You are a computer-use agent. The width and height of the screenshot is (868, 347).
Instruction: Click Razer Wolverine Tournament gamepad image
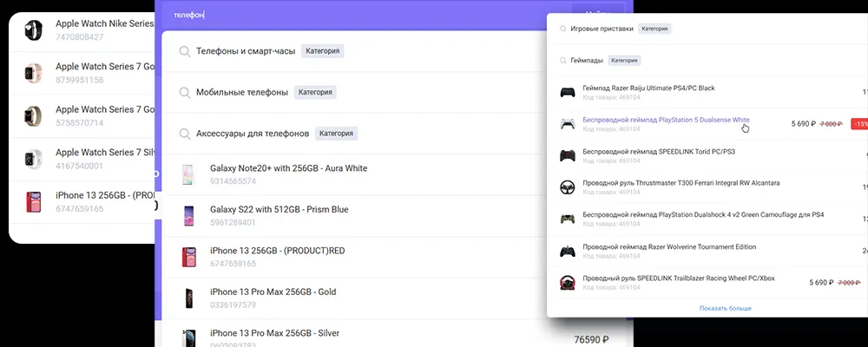pyautogui.click(x=568, y=252)
